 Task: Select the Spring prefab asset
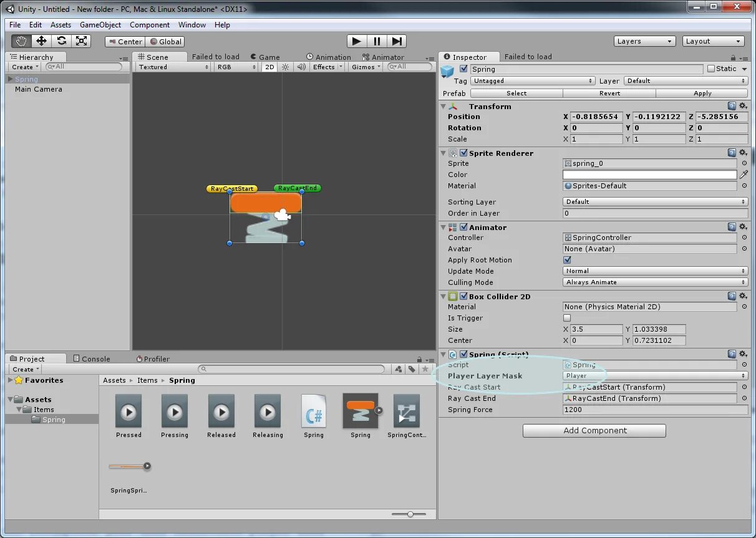(x=361, y=416)
